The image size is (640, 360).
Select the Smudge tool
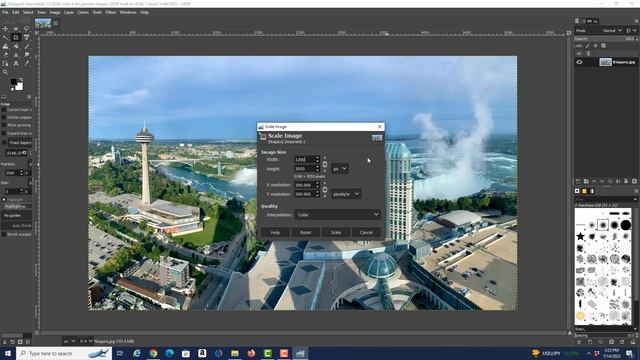[x=27, y=55]
